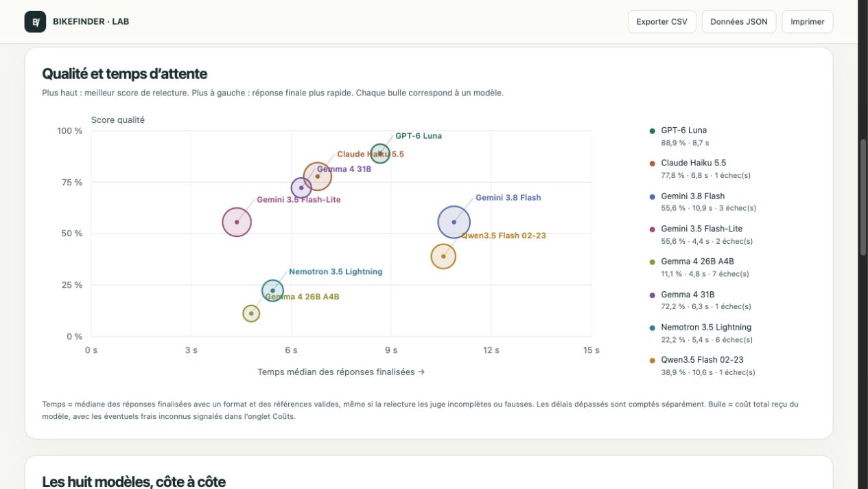Click the GPT-6 Luna legend name

683,130
